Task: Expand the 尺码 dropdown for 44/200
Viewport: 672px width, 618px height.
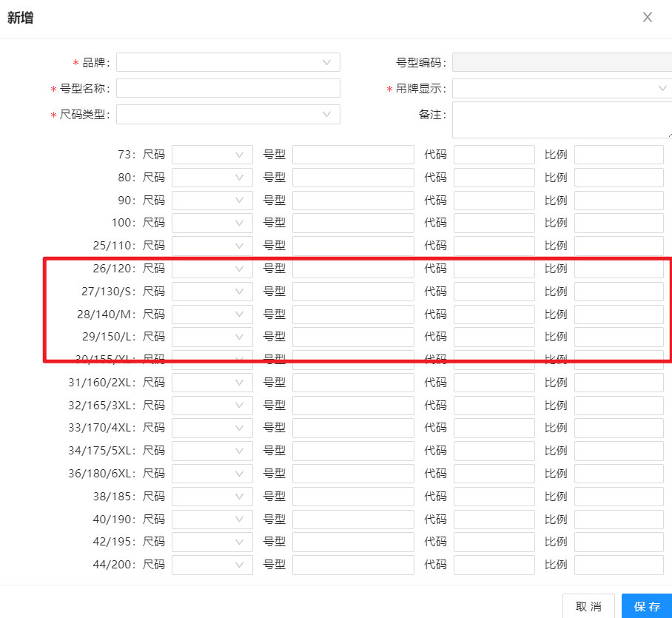Action: coord(212,565)
